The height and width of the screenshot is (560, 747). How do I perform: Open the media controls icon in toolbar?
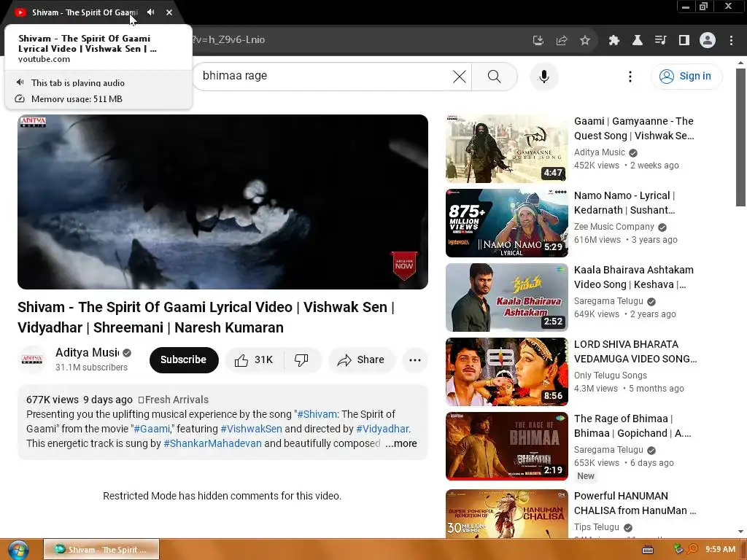[660, 40]
